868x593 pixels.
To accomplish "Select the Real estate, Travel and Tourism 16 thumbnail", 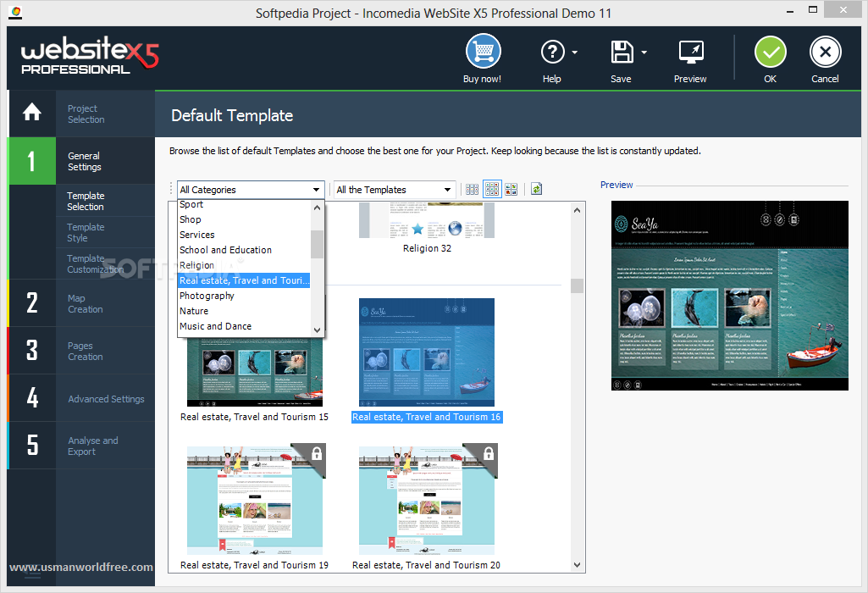I will (427, 352).
